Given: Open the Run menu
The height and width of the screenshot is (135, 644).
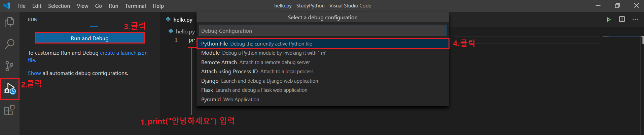Looking at the screenshot, I should click(x=113, y=6).
